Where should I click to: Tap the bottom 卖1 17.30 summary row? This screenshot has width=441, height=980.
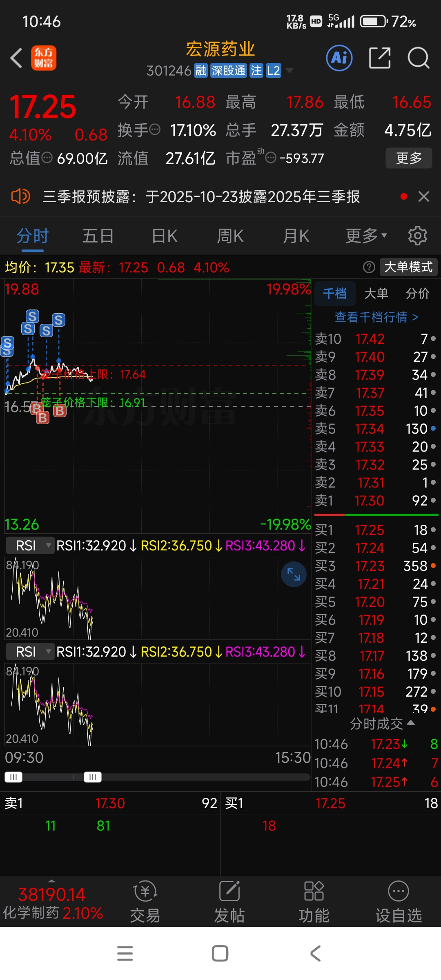click(110, 803)
